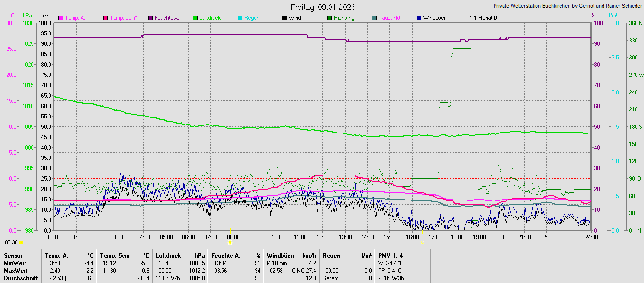The height and width of the screenshot is (283, 644).
Task: Toggle the -1.1 Monat-Ø checkbox
Action: point(464,18)
